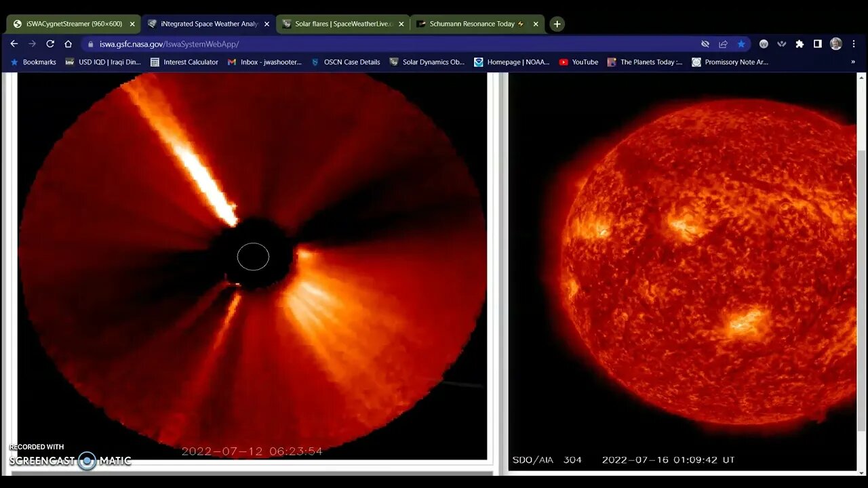Close the iSWACygnetStreamer tab

tap(132, 24)
